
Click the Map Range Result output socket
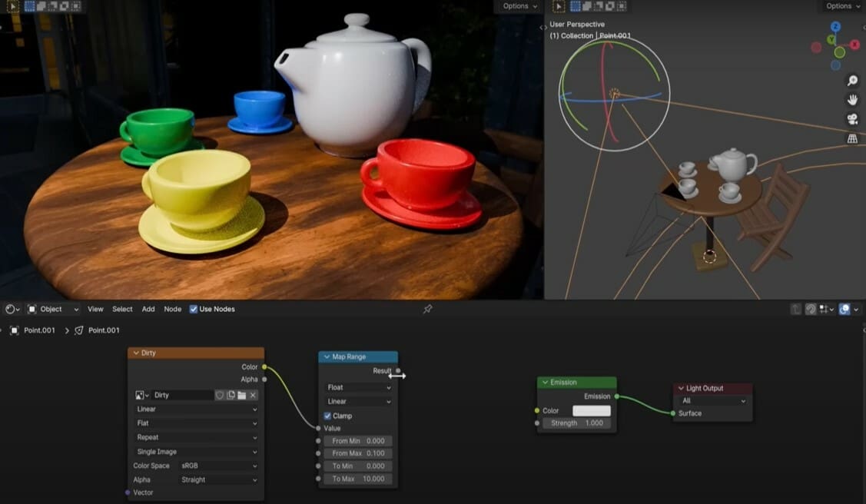[x=398, y=371]
